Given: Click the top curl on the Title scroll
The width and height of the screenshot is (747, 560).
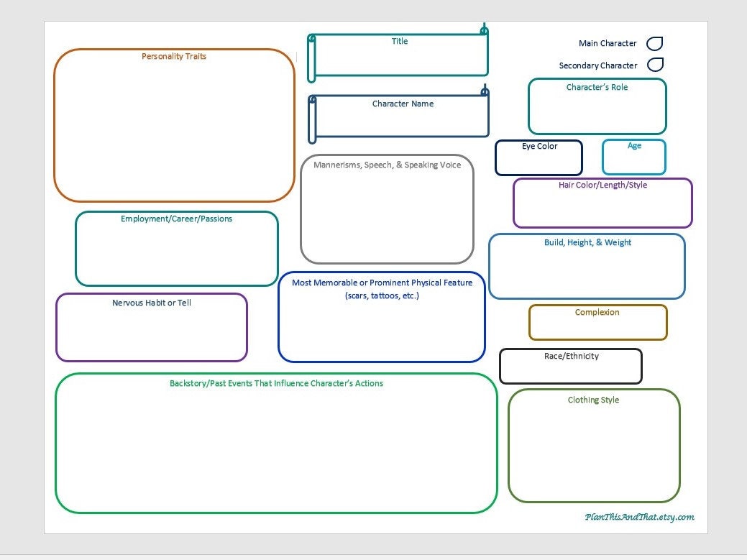Looking at the screenshot, I should point(482,30).
